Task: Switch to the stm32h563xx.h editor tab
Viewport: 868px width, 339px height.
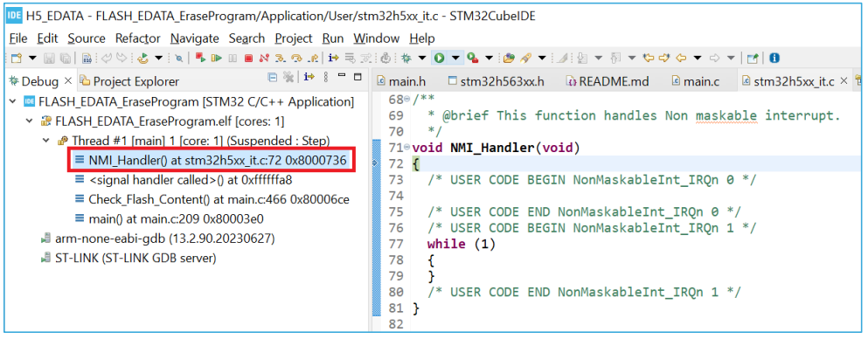Action: (496, 81)
